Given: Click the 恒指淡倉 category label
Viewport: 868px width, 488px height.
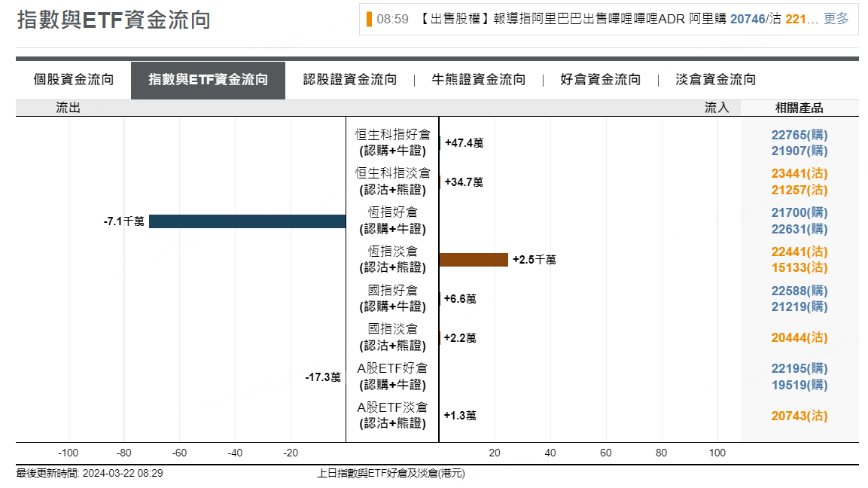Looking at the screenshot, I should 392,259.
